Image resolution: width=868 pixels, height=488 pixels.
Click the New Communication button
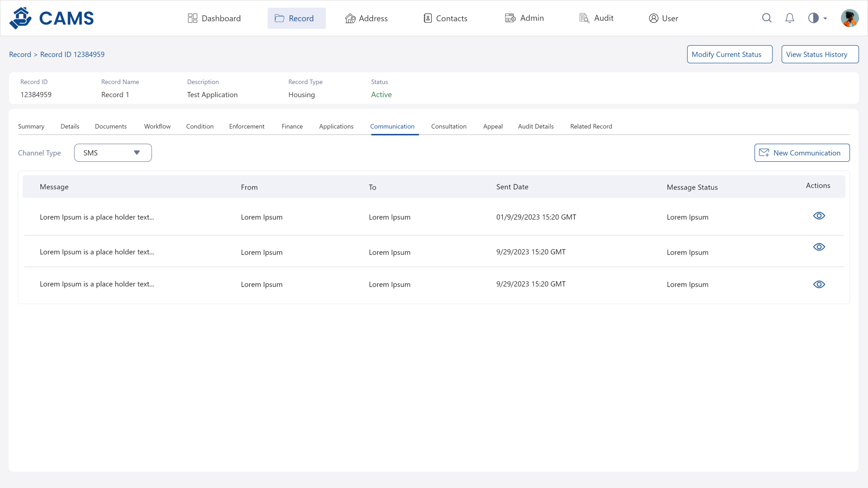802,153
